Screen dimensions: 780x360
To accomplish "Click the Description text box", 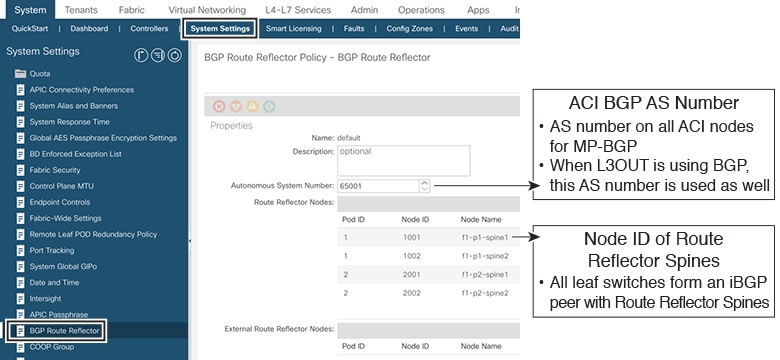I will click(x=403, y=161).
